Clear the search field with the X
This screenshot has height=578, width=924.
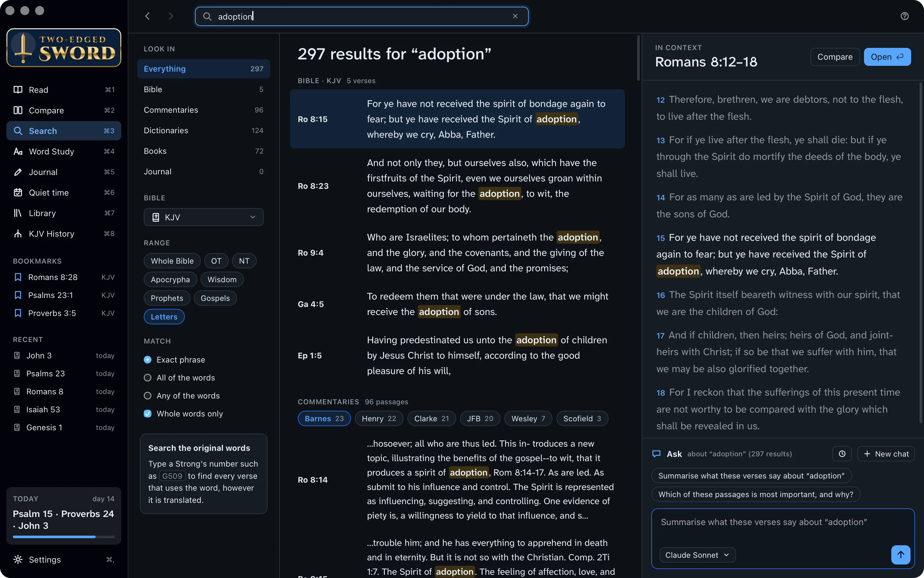point(515,16)
